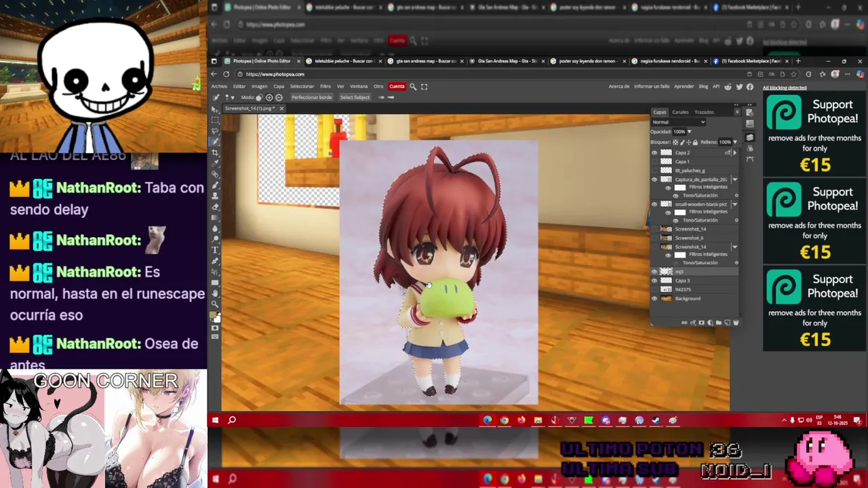Select the Path Select tool
This screenshot has width=868, height=488.
coord(215,271)
